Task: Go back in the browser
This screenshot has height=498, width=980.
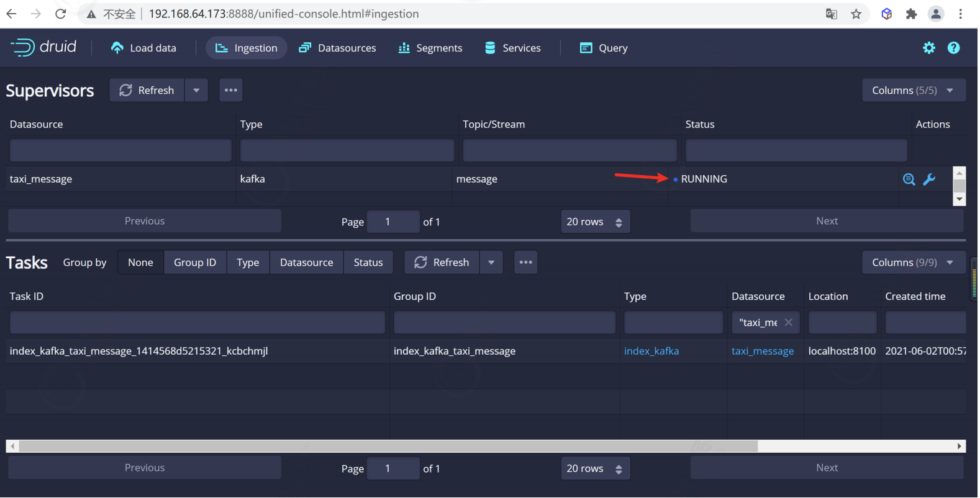Action: [x=11, y=14]
